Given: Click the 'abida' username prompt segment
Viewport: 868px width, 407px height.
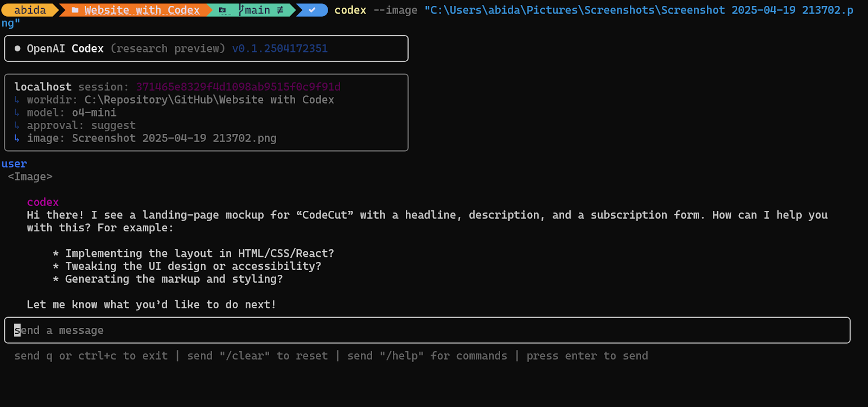Looking at the screenshot, I should tap(30, 10).
